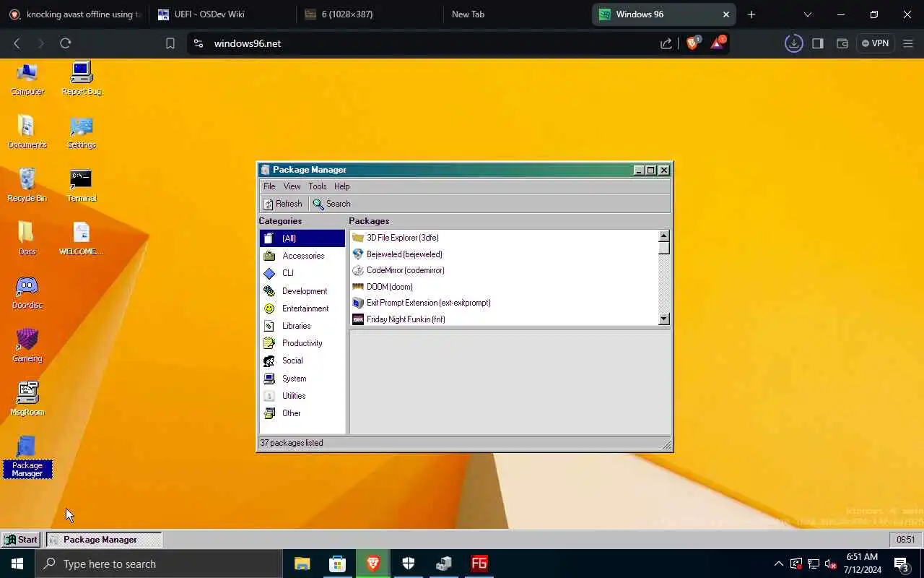Select the Social category

pyautogui.click(x=302, y=361)
